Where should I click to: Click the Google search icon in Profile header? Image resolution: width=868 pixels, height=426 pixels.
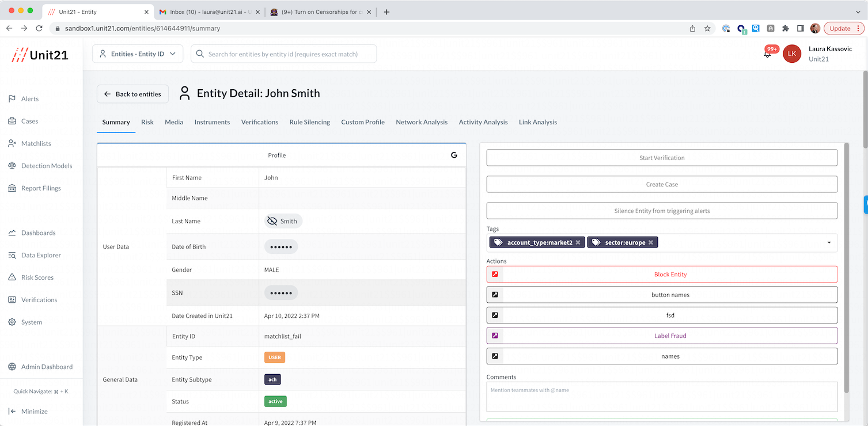[x=454, y=155]
